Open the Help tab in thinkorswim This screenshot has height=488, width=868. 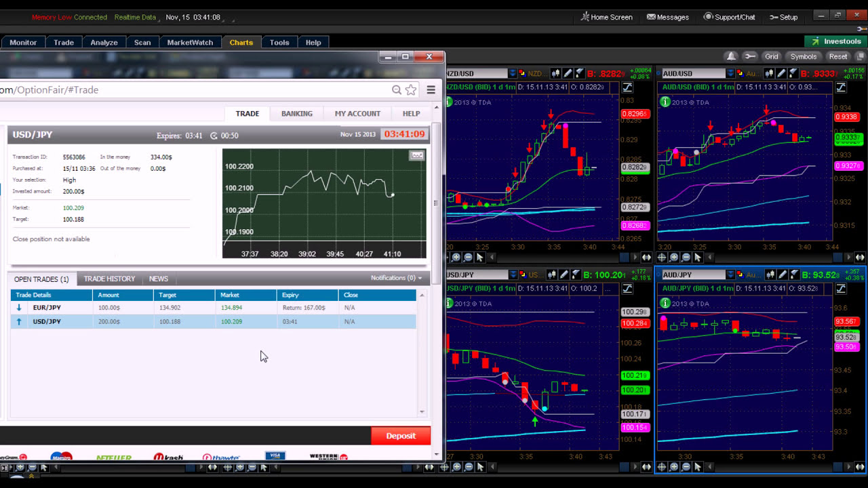(313, 42)
